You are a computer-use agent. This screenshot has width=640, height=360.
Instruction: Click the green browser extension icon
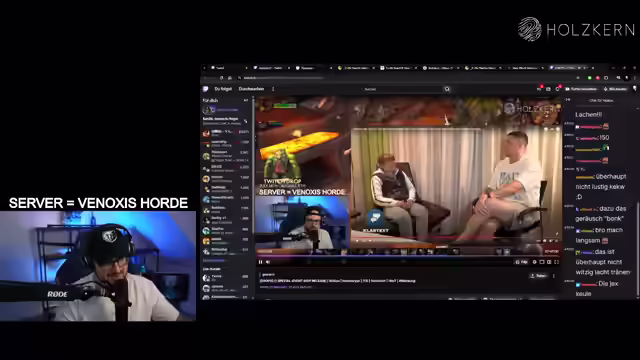click(590, 78)
